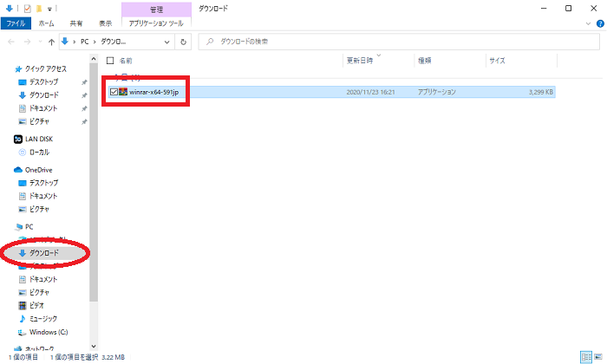Open ピクチャ under OneDrive
Screen dimensions: 607x364
(39, 209)
